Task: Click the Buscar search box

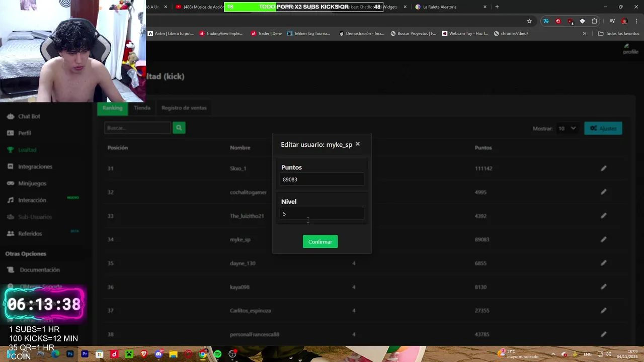Action: (x=137, y=128)
